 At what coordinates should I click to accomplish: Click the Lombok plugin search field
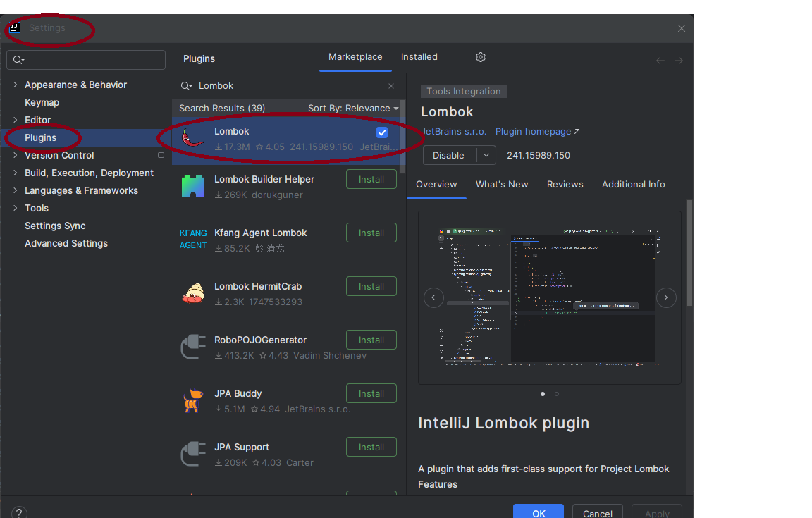[288, 86]
